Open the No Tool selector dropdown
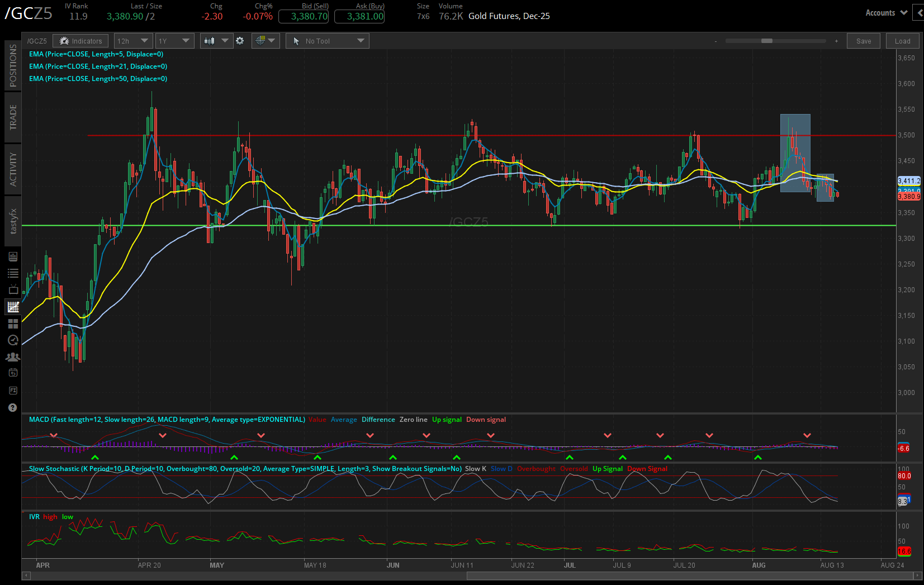The image size is (924, 585). point(327,40)
